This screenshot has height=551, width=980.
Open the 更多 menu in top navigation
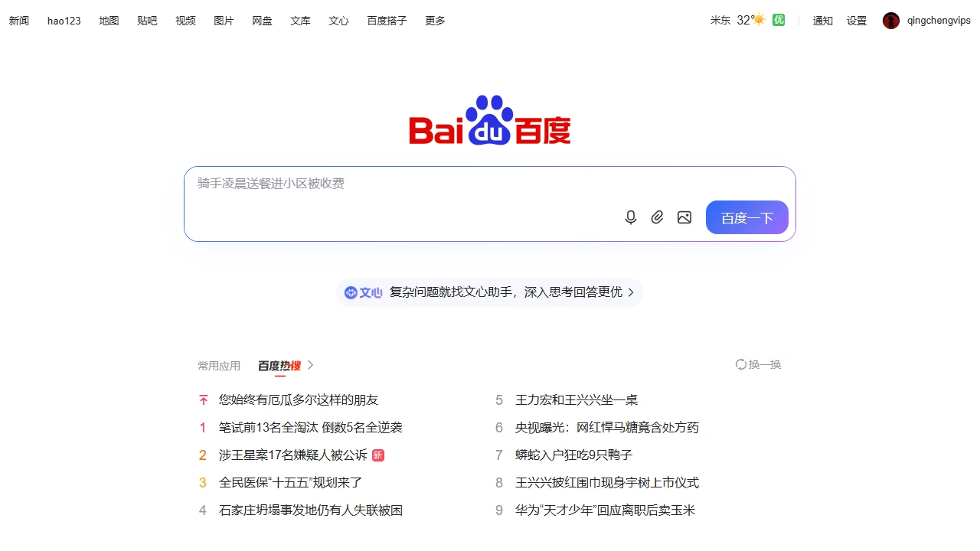(x=435, y=21)
